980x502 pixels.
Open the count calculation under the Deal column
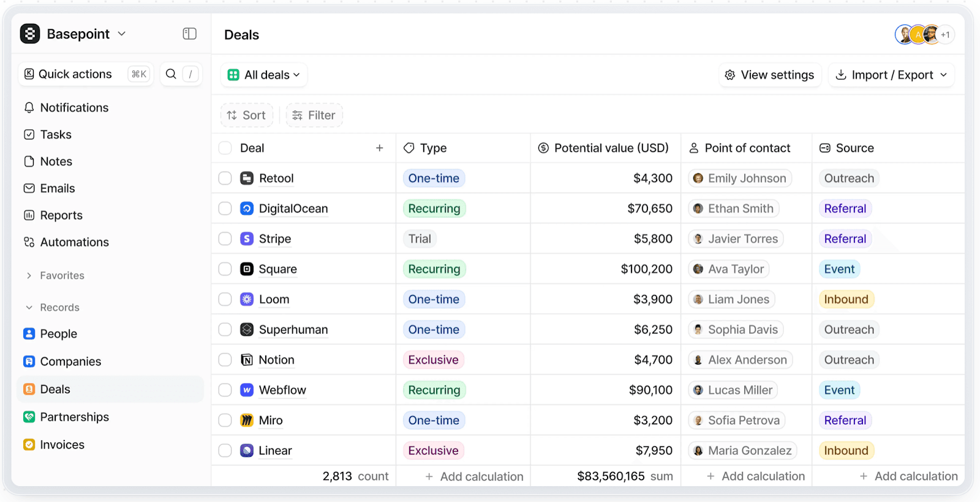[355, 476]
